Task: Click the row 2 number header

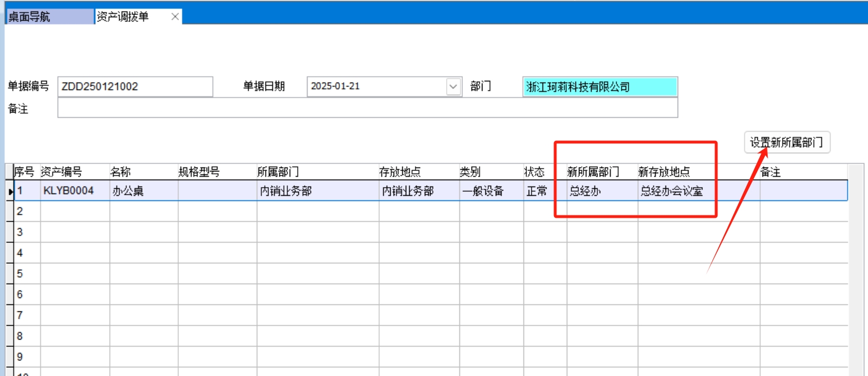Action: [x=27, y=211]
